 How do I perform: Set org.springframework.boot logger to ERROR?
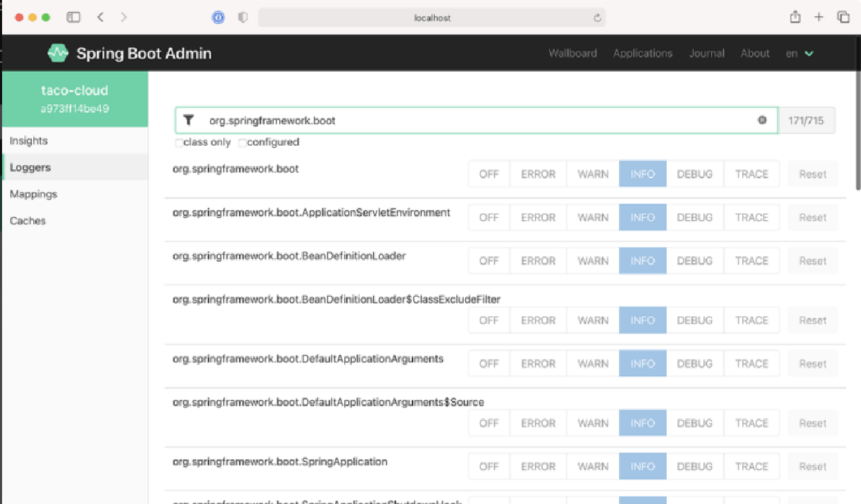coord(538,174)
